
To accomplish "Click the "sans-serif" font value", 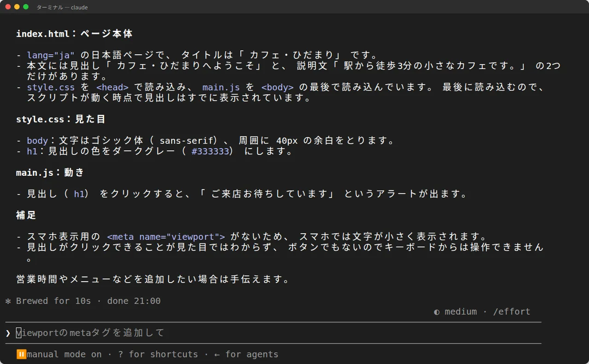I will point(186,141).
